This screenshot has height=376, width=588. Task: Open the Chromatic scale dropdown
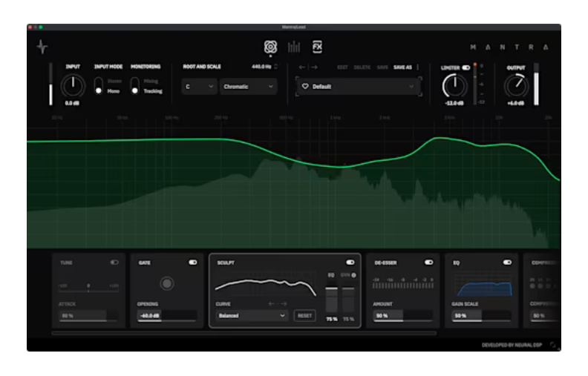[x=248, y=87]
